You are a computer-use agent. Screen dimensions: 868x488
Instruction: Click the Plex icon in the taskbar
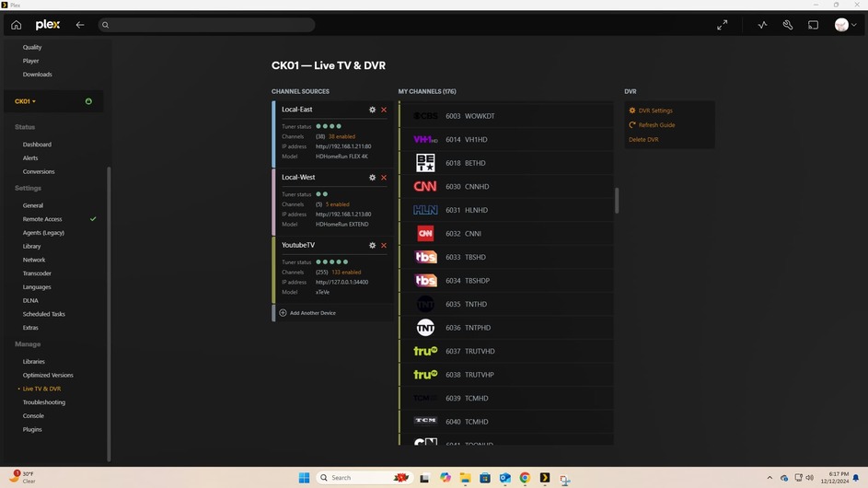(545, 478)
